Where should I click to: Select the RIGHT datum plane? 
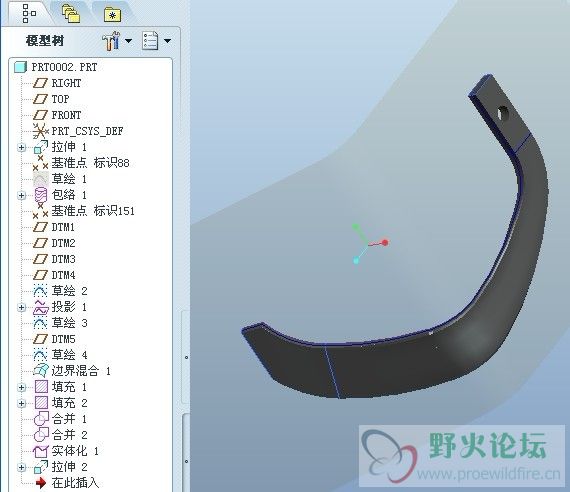57,83
